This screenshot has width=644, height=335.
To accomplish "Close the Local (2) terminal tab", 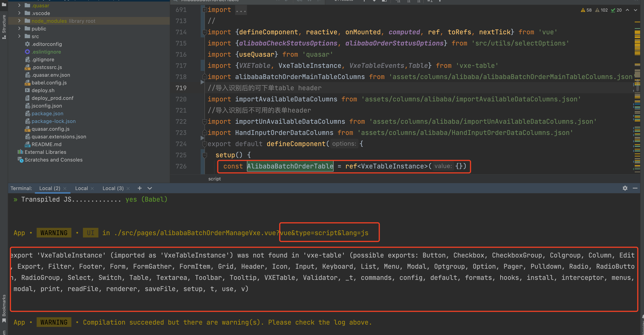I will pos(65,188).
